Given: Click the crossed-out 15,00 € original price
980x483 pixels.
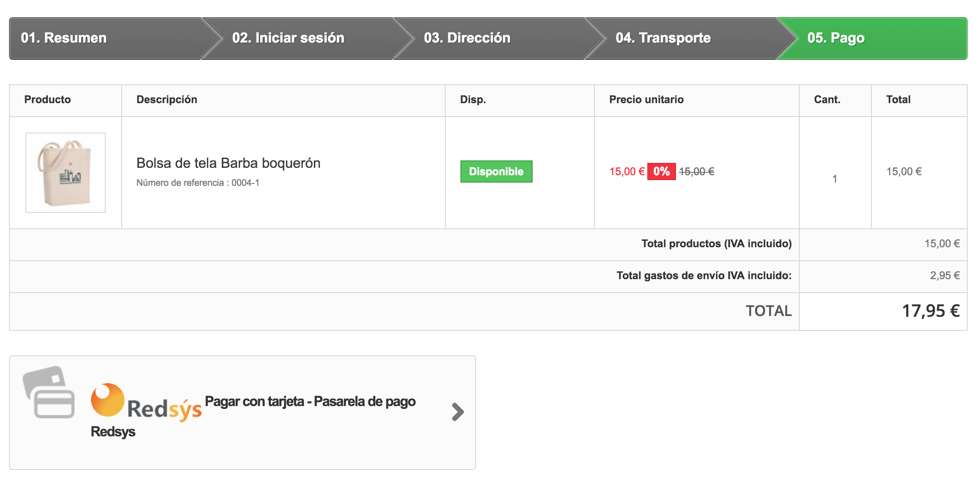Looking at the screenshot, I should [696, 172].
